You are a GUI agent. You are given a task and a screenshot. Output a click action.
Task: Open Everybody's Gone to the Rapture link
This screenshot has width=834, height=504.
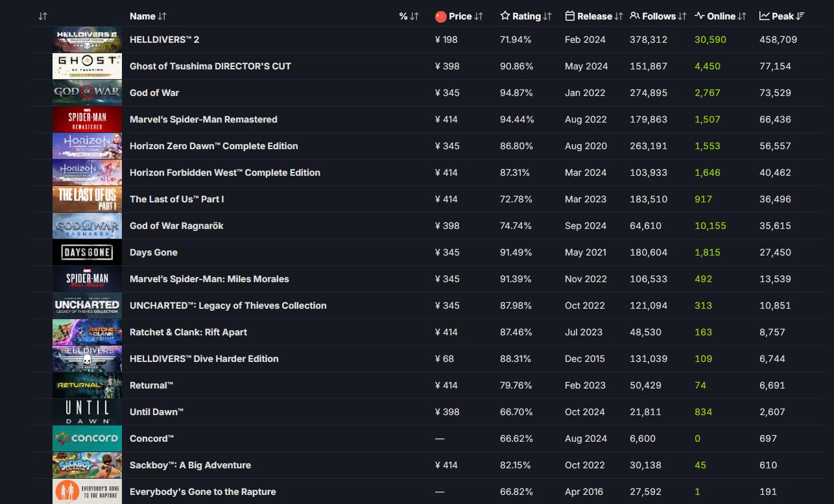[202, 492]
